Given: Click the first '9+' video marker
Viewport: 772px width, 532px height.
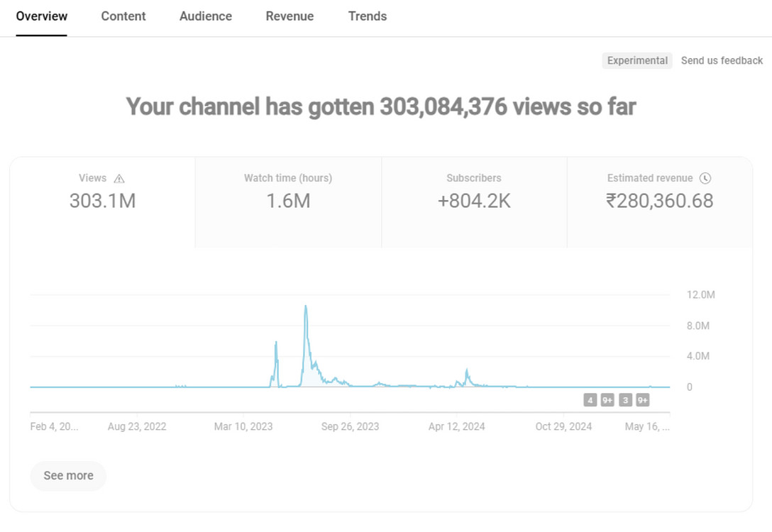Looking at the screenshot, I should pos(607,400).
